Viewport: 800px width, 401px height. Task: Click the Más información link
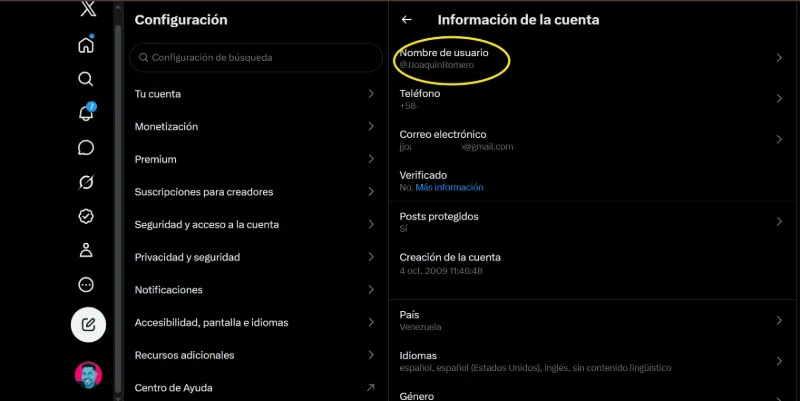click(x=449, y=188)
